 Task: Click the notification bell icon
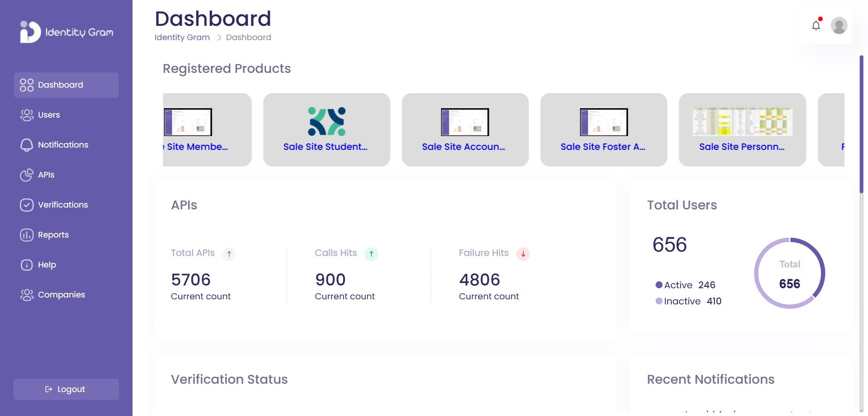[x=816, y=25]
